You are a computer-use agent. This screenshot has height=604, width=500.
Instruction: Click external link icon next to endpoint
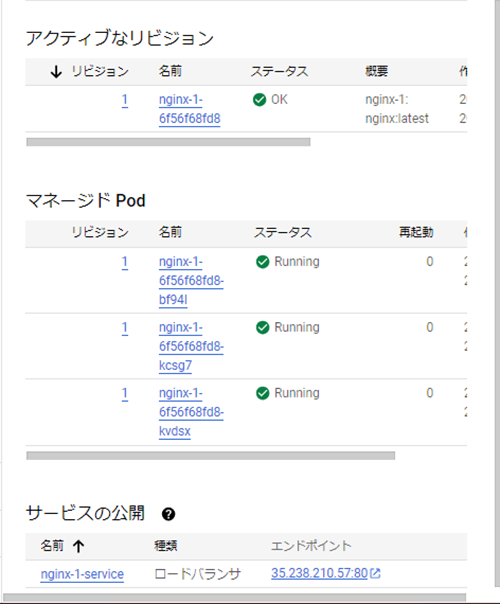point(375,574)
